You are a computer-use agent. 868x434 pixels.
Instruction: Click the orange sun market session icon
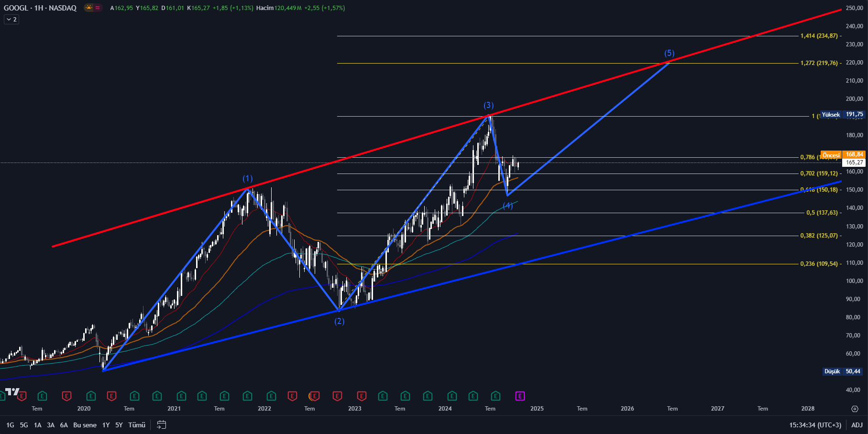[89, 8]
